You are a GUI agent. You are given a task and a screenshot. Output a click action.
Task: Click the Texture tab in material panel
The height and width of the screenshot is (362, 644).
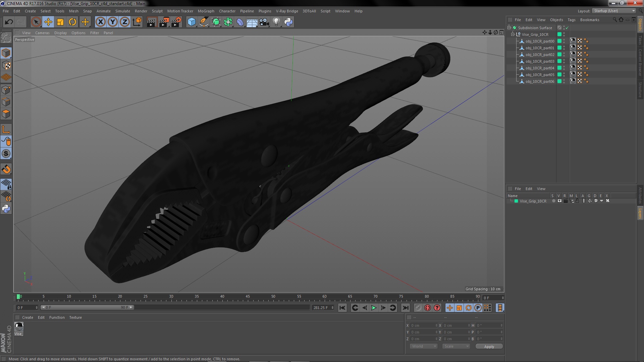(x=75, y=317)
